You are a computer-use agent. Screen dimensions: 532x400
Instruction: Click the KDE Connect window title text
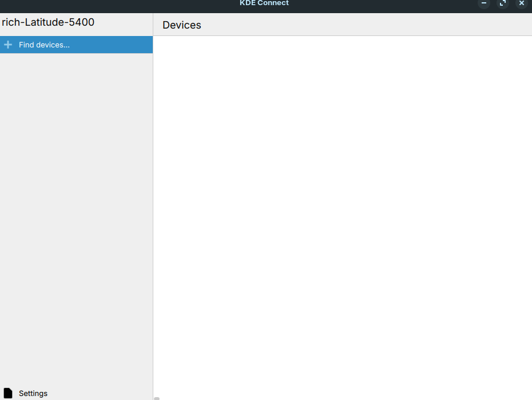tap(264, 3)
